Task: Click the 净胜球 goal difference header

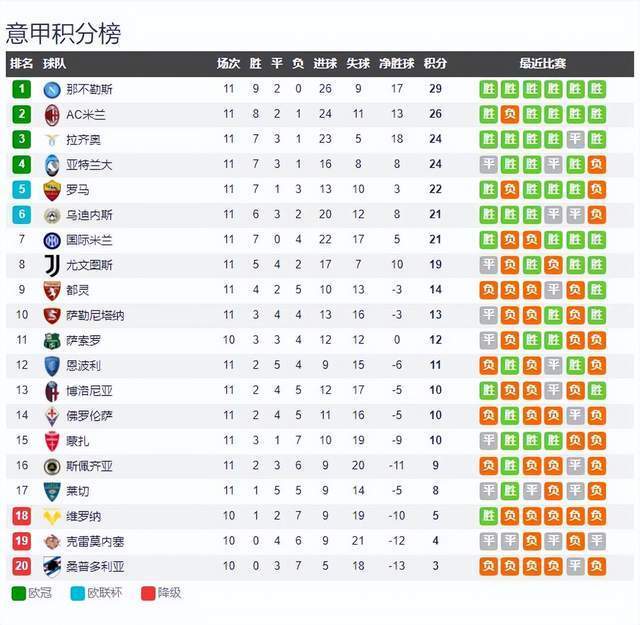Action: (396, 63)
